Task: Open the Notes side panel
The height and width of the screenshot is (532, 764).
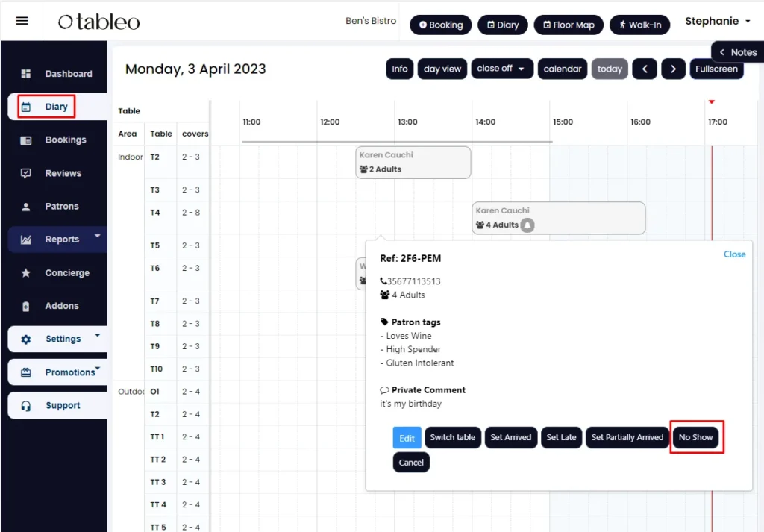Action: point(738,52)
